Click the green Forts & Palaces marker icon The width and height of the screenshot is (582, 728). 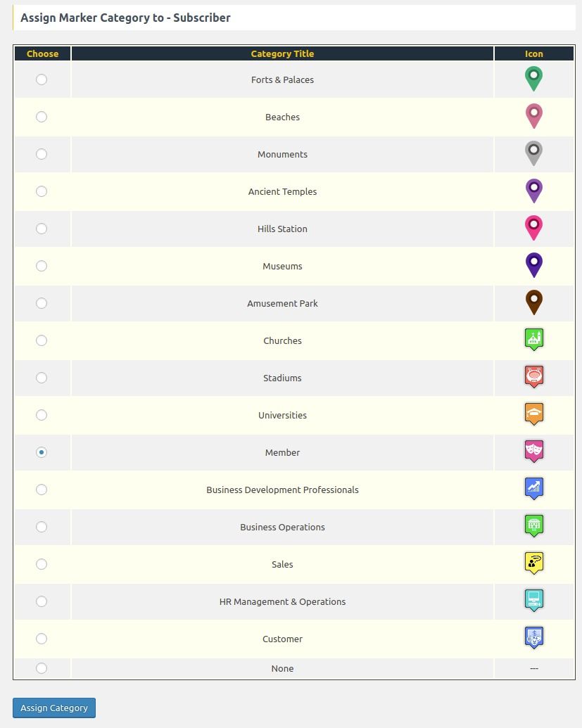(x=534, y=78)
